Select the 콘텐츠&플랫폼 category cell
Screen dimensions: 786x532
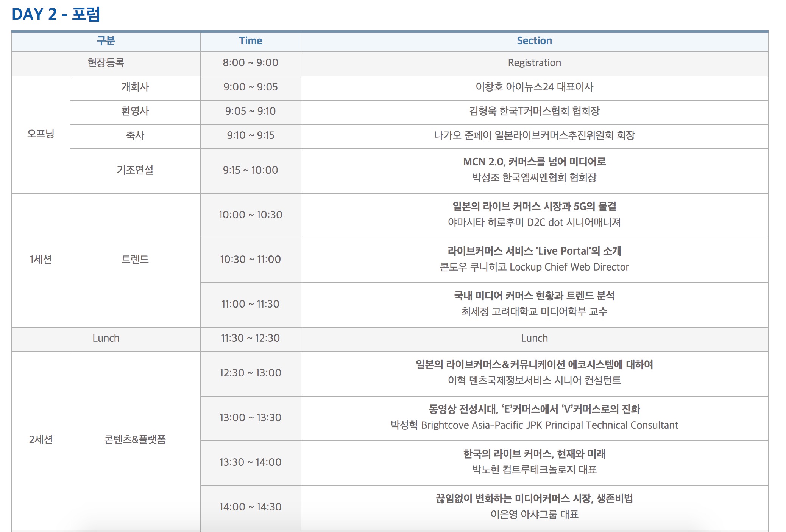pyautogui.click(x=135, y=440)
